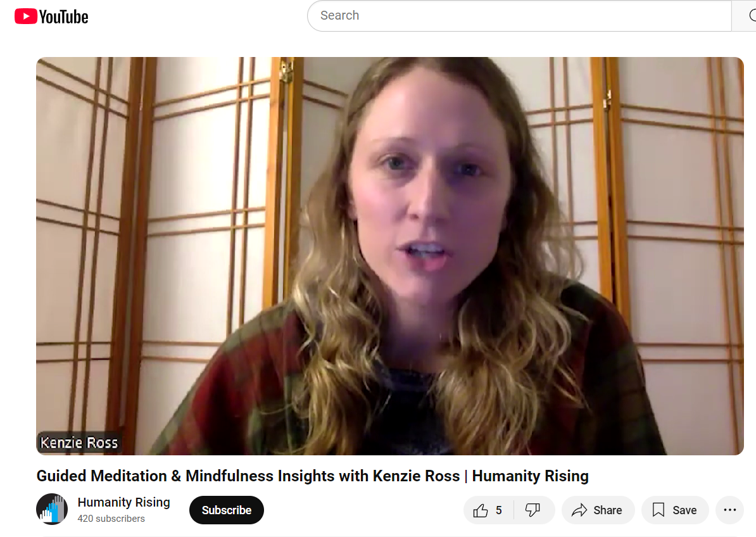Image resolution: width=756 pixels, height=537 pixels.
Task: Click the magnifier search button
Action: tap(745, 15)
